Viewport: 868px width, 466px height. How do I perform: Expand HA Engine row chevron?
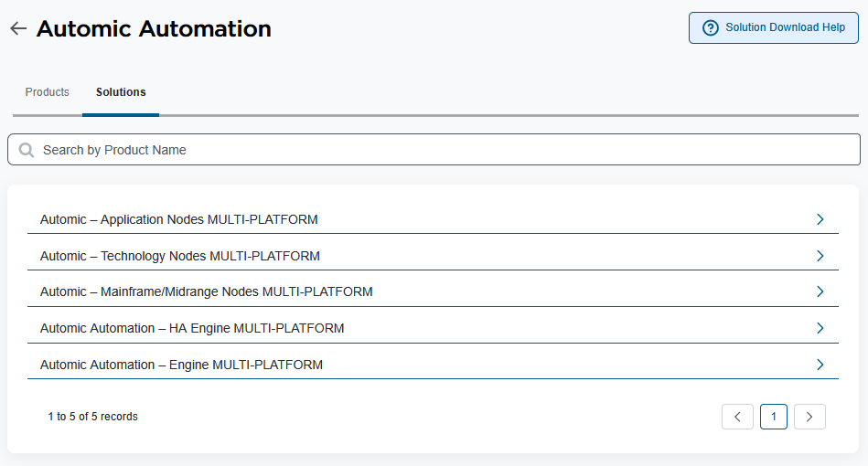pos(820,328)
